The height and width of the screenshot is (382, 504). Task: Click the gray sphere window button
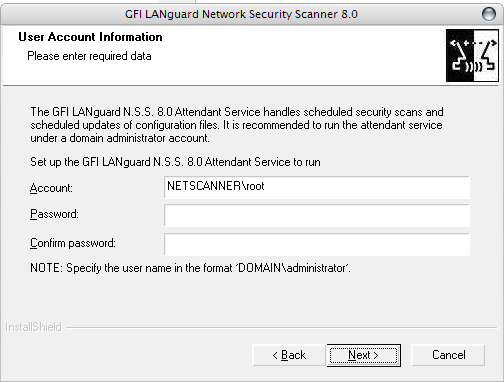pyautogui.click(x=489, y=14)
